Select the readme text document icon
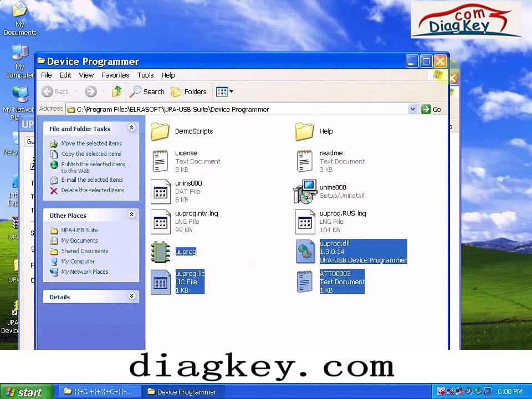The width and height of the screenshot is (532, 399). (x=304, y=161)
